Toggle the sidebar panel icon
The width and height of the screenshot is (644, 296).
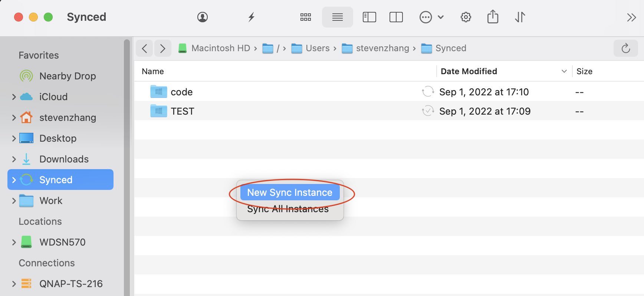tap(369, 17)
